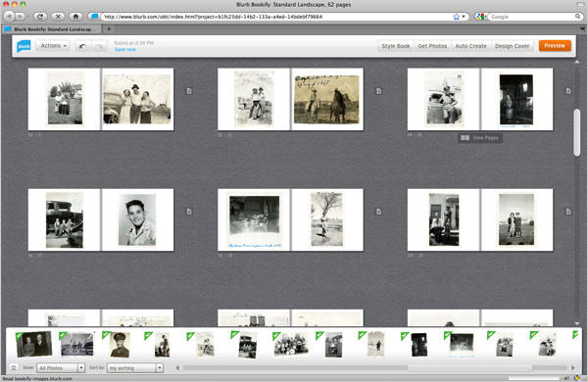This screenshot has width=588, height=382.
Task: Click the View Pages button
Action: (x=480, y=138)
